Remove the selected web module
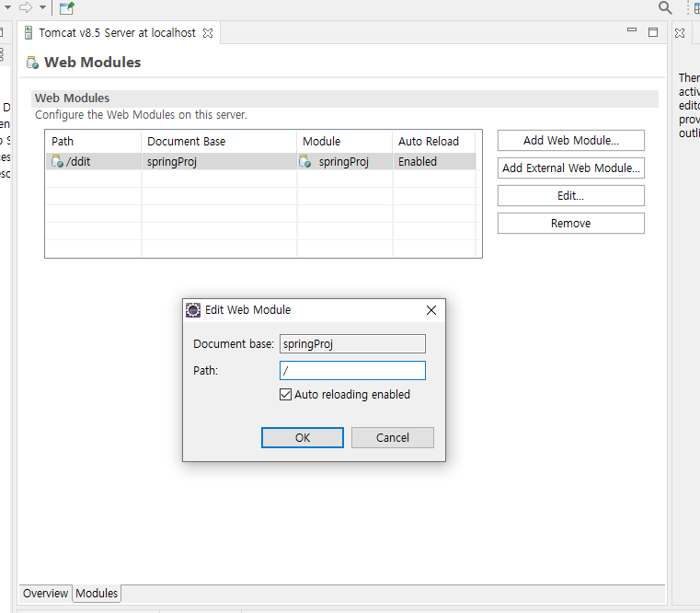700x613 pixels. 571,224
